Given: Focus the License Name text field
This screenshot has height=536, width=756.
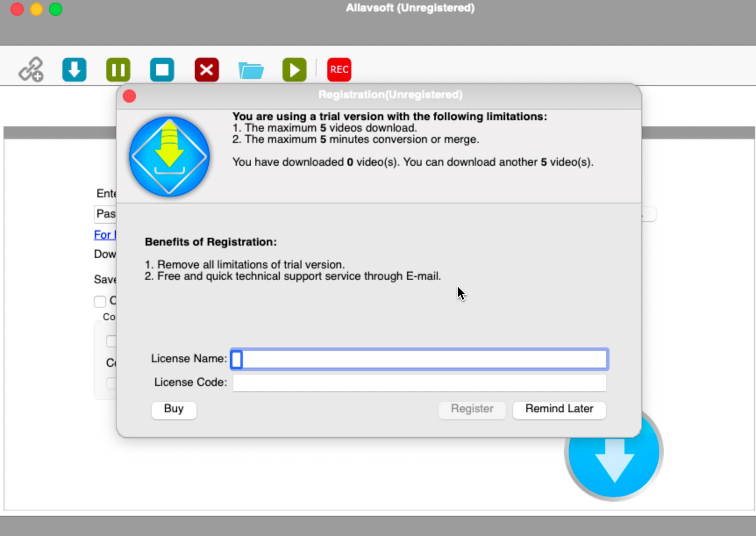Looking at the screenshot, I should pos(419,359).
